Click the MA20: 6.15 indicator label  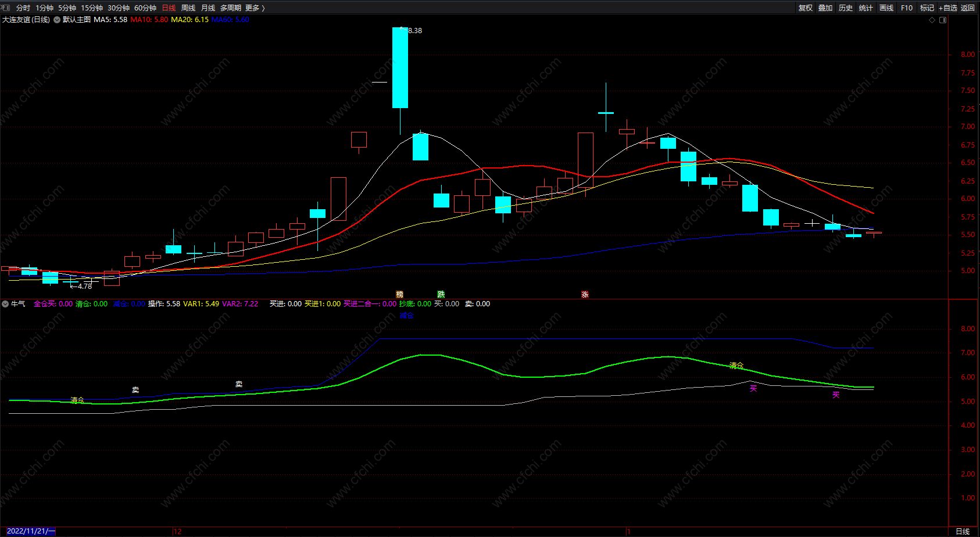tap(189, 20)
